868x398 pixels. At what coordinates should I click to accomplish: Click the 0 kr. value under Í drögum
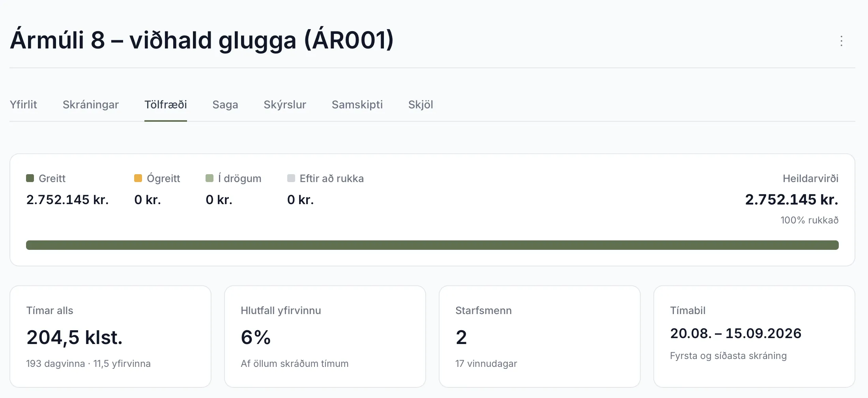click(219, 200)
